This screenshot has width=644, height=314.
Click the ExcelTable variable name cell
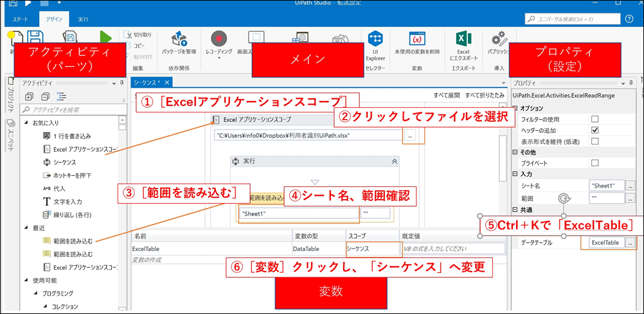[211, 249]
